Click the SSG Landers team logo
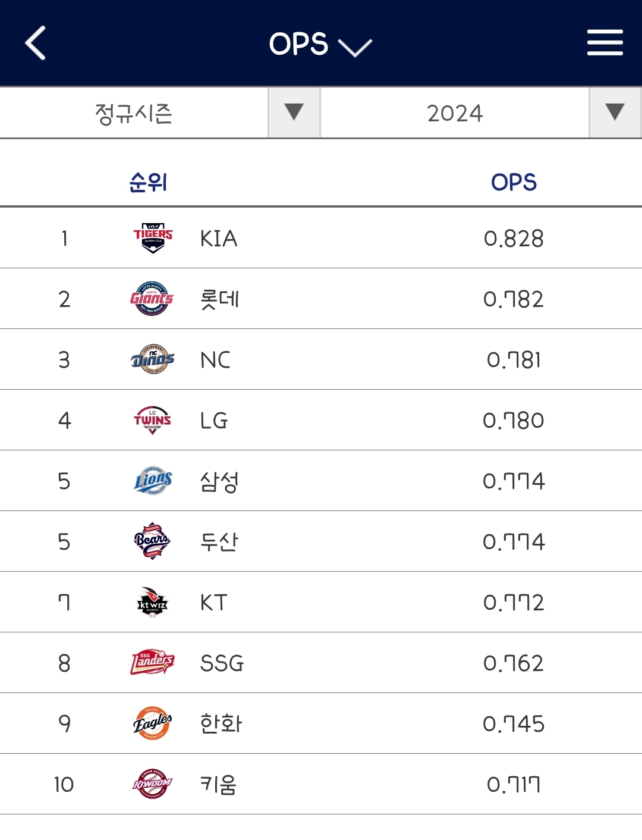642x840 pixels. (152, 663)
